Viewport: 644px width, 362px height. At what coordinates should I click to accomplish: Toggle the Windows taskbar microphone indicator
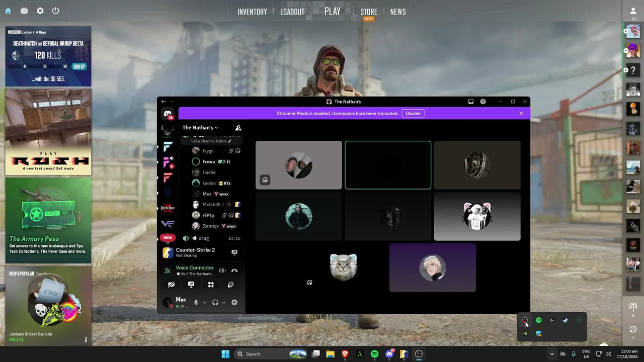(573, 354)
